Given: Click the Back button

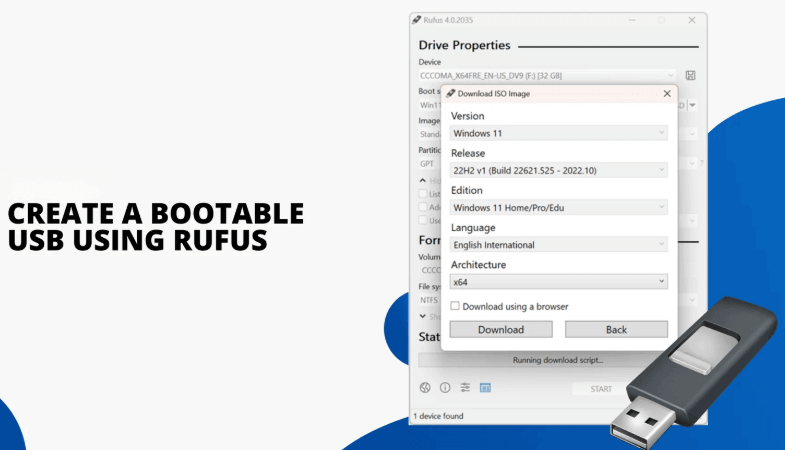Looking at the screenshot, I should click(x=616, y=329).
